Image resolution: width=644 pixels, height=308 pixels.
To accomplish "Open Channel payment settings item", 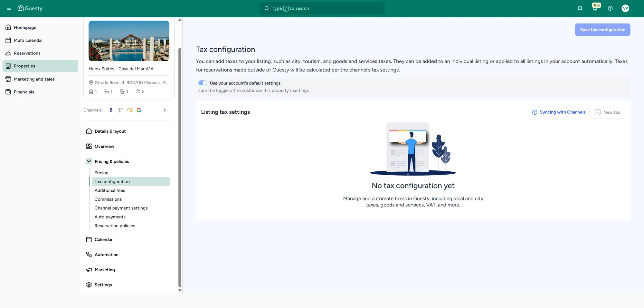I will [x=121, y=208].
